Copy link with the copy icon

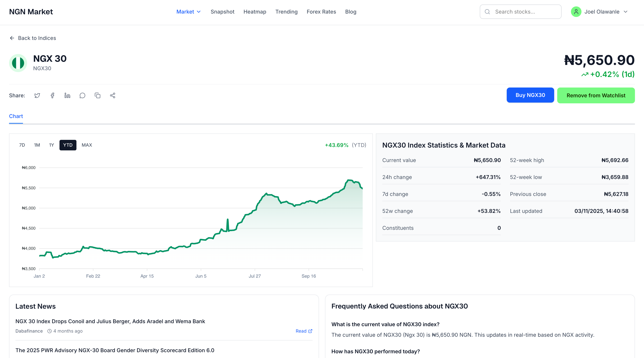tap(98, 95)
